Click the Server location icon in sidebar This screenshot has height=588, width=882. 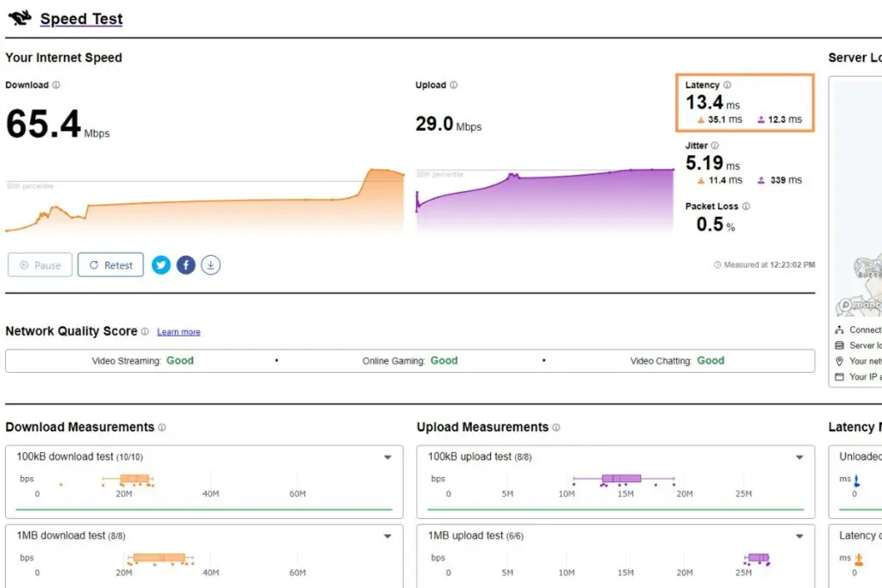(x=841, y=344)
